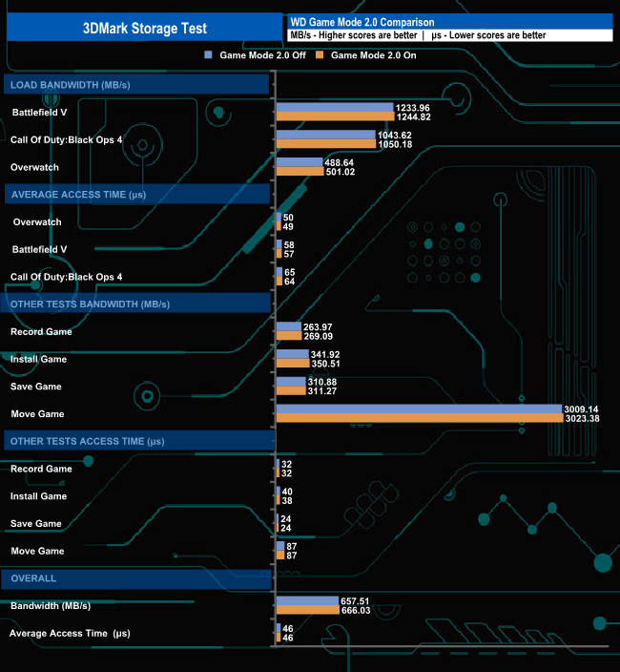The image size is (620, 672).
Task: Click the Call Of Duty label under Average Access Time
Action: coord(67,277)
